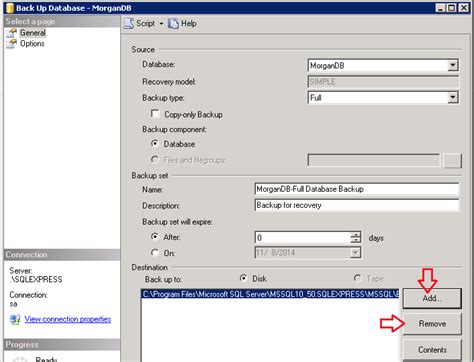This screenshot has height=362, width=474.
Task: Click the days value field
Action: click(302, 237)
